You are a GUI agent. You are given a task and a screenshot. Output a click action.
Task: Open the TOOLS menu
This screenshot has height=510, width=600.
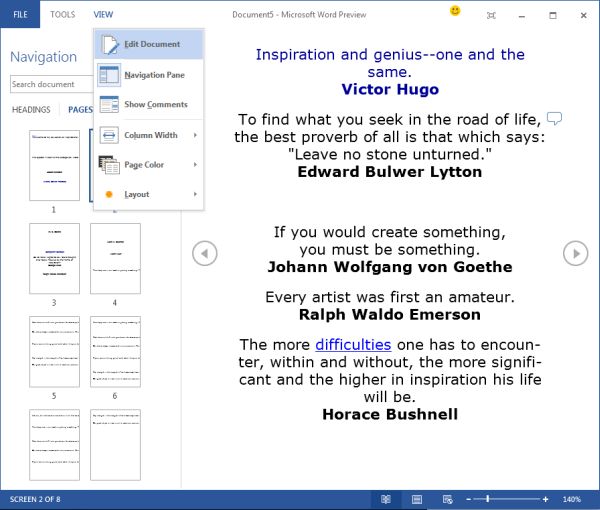[62, 15]
